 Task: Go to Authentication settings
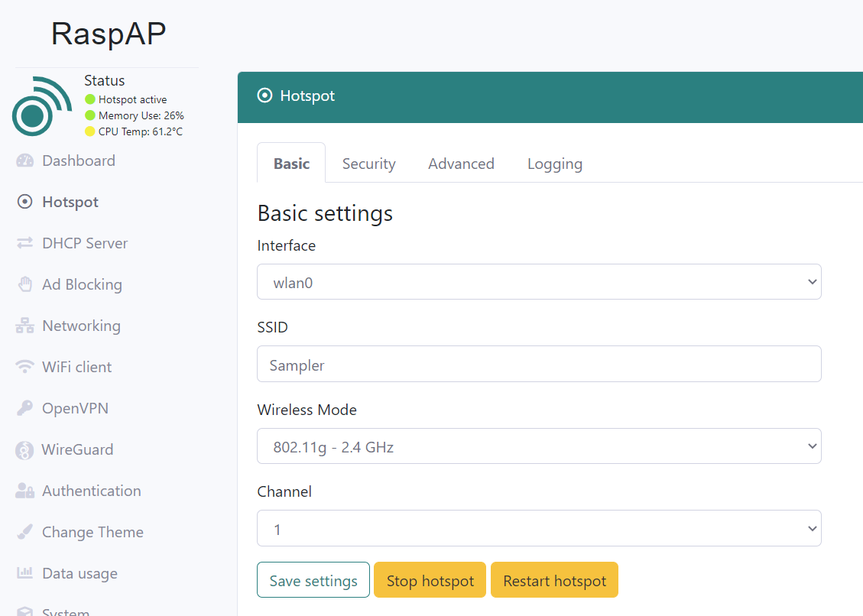pos(92,491)
